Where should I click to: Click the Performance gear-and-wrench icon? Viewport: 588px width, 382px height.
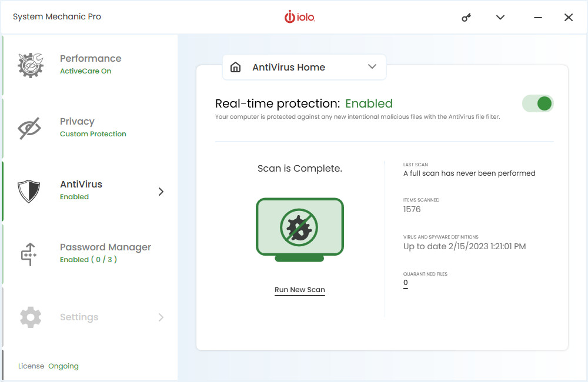tap(31, 65)
